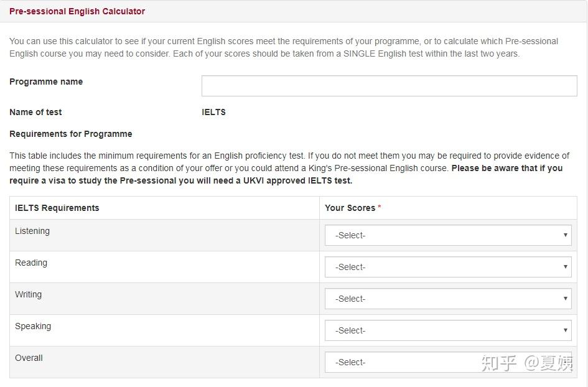Click the IELTS test name label
Viewport: 588px width, 387px height.
tap(215, 112)
